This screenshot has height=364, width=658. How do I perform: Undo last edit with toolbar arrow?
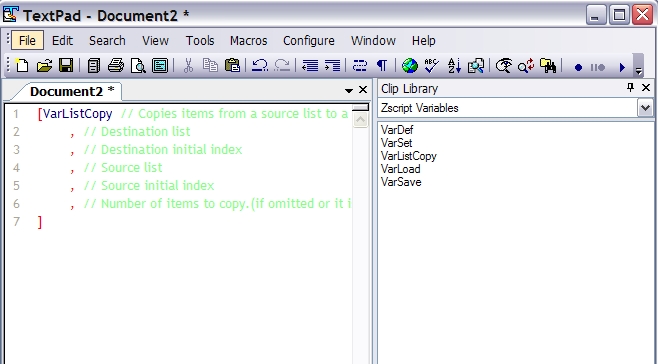click(260, 66)
